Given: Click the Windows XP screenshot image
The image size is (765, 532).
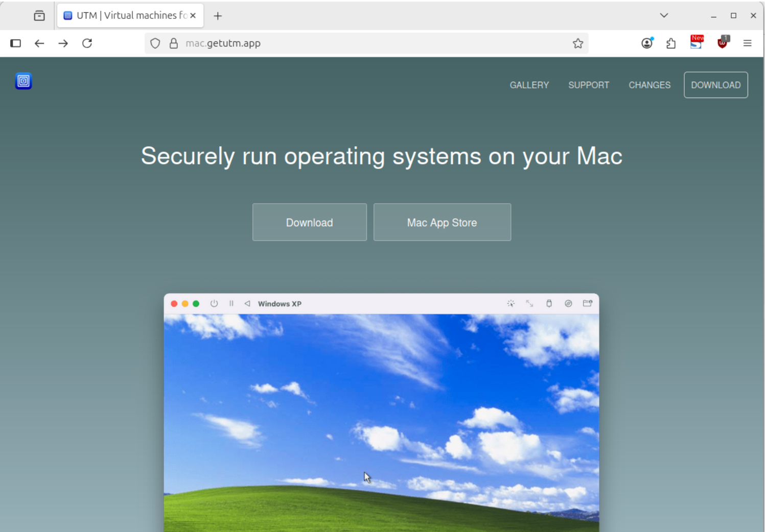Looking at the screenshot, I should (381, 413).
